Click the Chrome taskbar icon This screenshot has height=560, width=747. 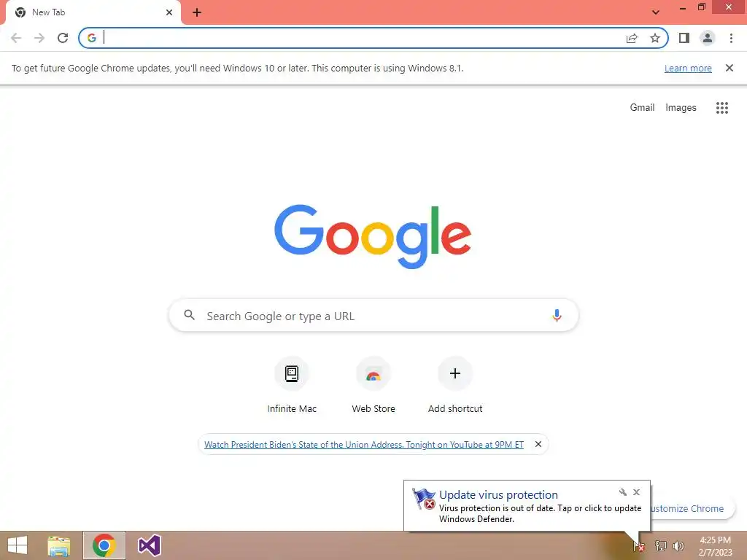pos(104,545)
